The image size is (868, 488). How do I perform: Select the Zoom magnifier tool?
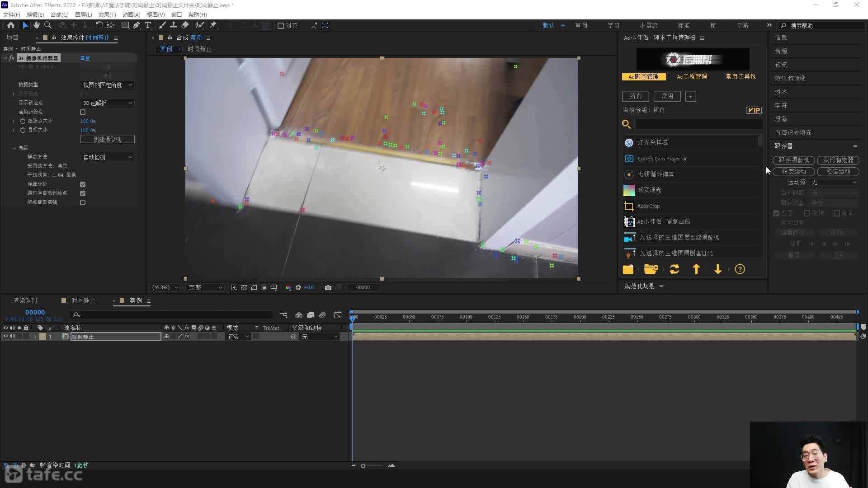(x=47, y=25)
